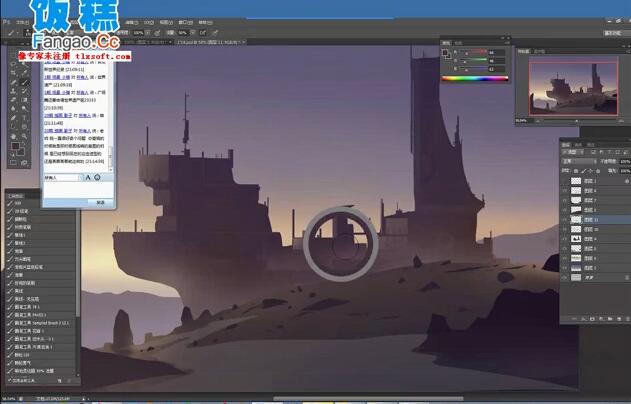The image size is (631, 404).
Task: Click the delete layer trash icon
Action: (x=627, y=319)
